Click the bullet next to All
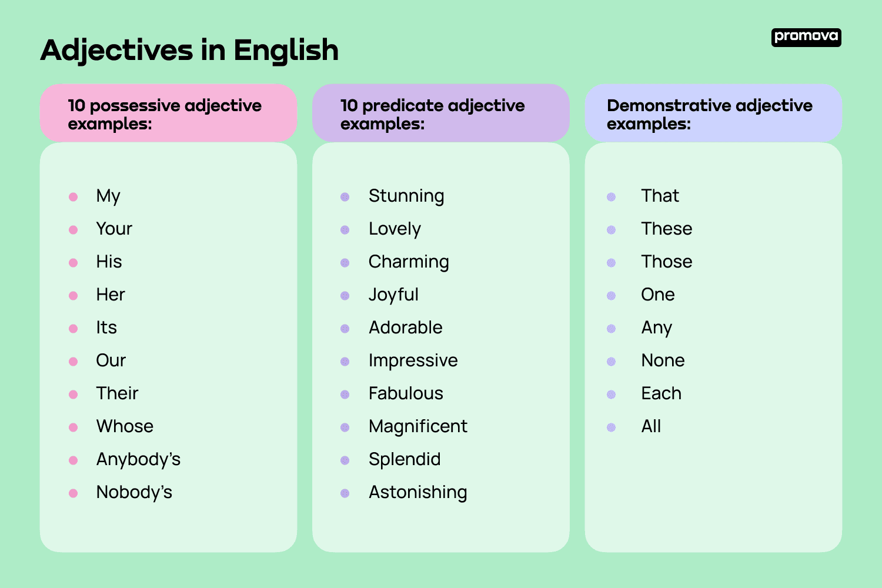The image size is (882, 588). click(612, 427)
